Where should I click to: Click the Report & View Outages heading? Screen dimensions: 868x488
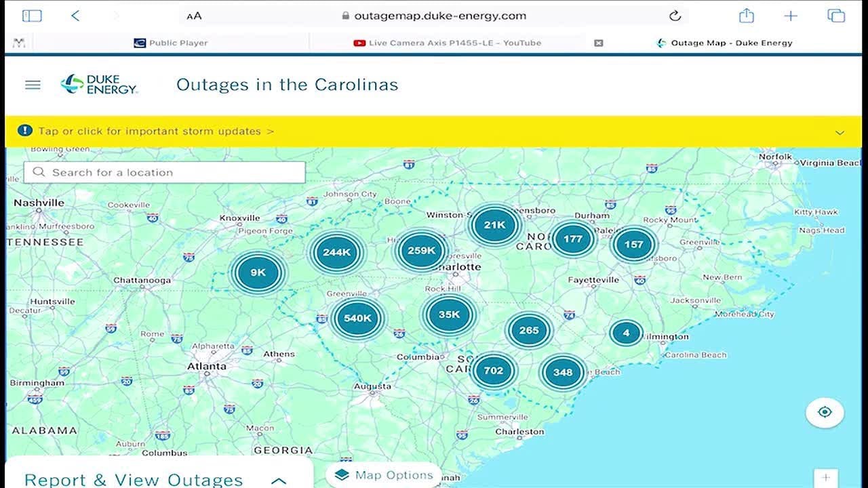tap(134, 480)
